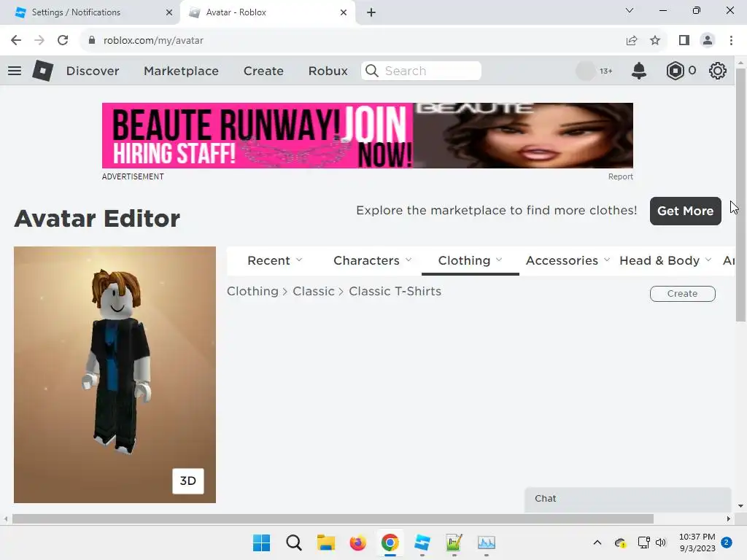Report the advertisement
This screenshot has height=560, width=747.
coord(620,176)
